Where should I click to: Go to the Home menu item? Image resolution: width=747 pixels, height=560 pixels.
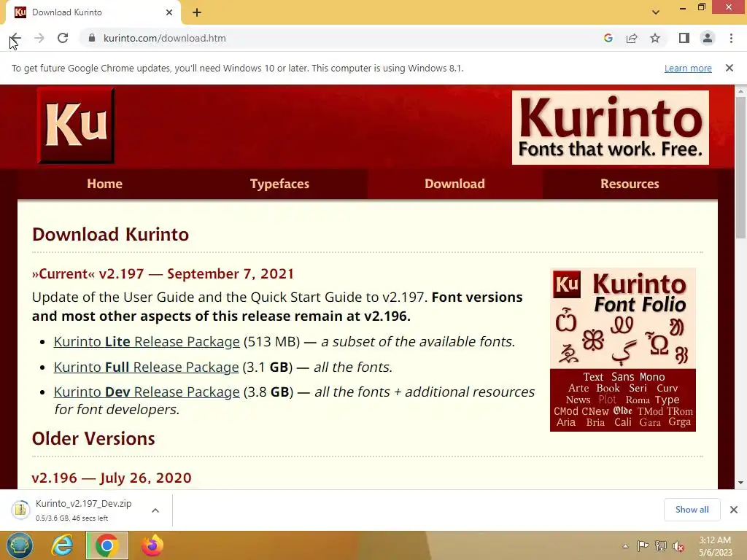coord(105,184)
